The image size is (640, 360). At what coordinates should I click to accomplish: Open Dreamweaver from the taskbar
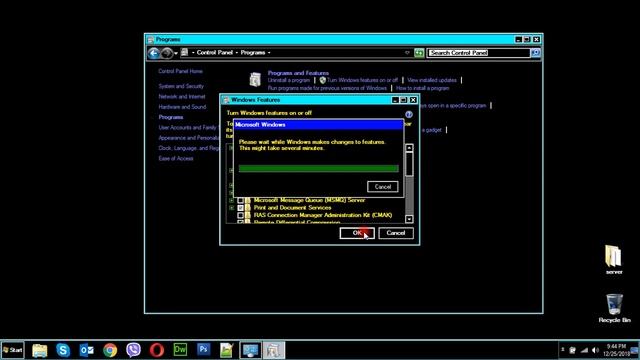tap(180, 350)
